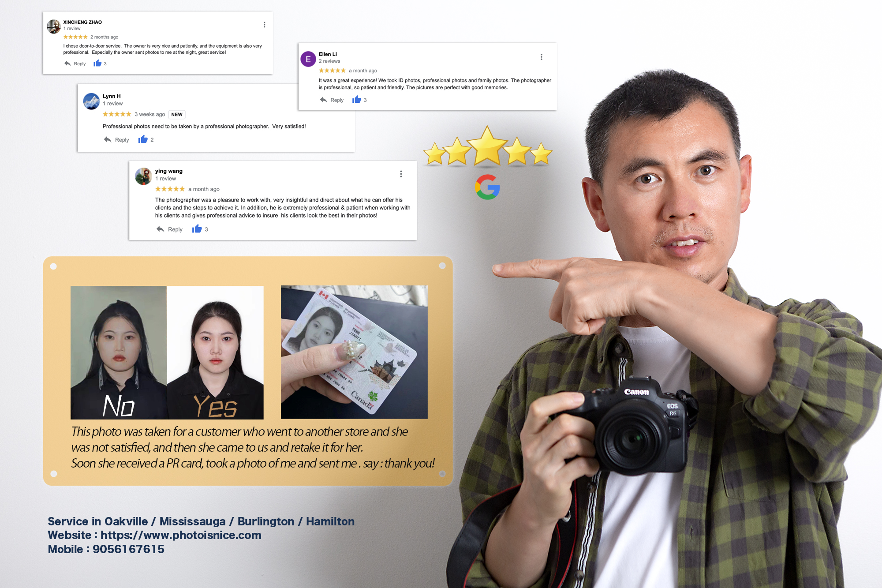
Task: Click the Google G logo
Action: (487, 187)
